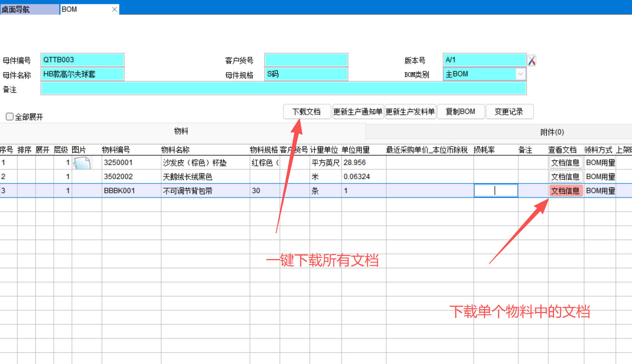632x364 pixels.
Task: Select the 物料 tab
Action: 181,132
